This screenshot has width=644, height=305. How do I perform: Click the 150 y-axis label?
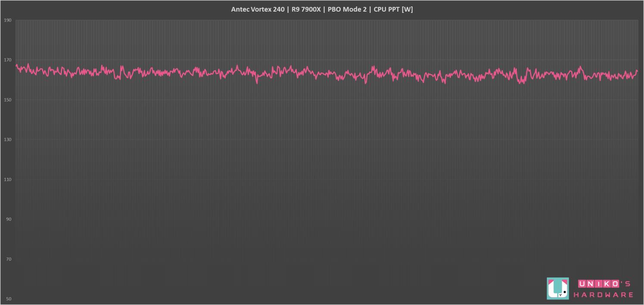[7, 100]
